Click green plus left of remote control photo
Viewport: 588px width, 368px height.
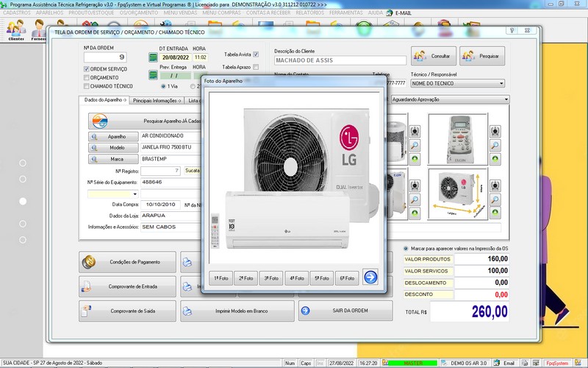click(415, 159)
